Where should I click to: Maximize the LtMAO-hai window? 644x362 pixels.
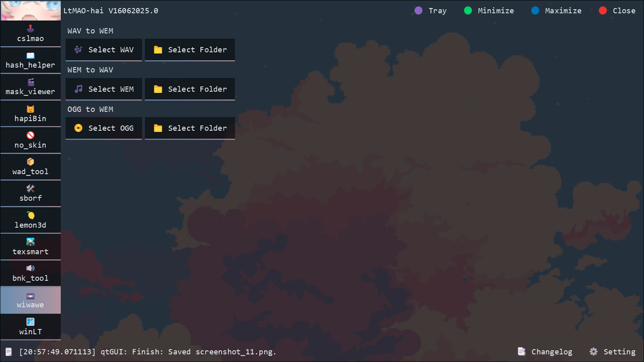tap(556, 11)
